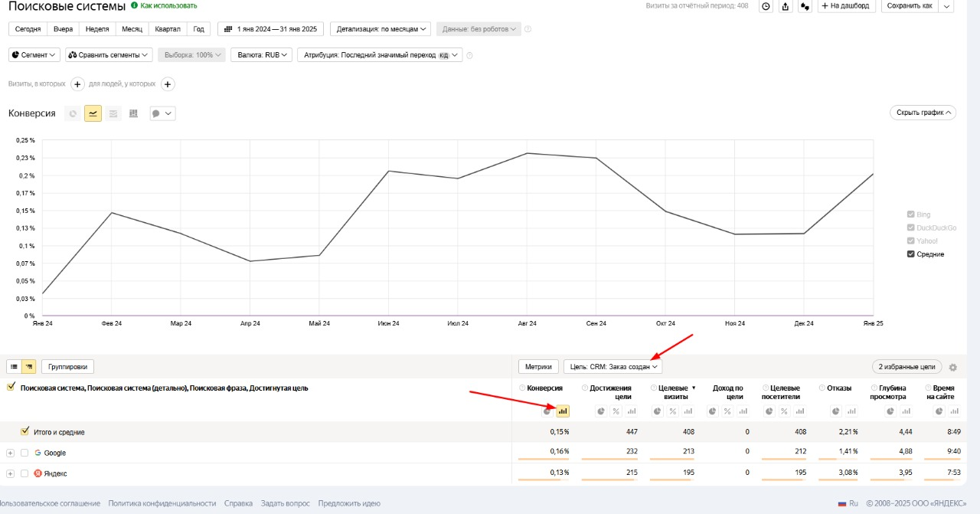
Task: Open the Детализация: по месяцам dropdown
Action: pos(381,29)
